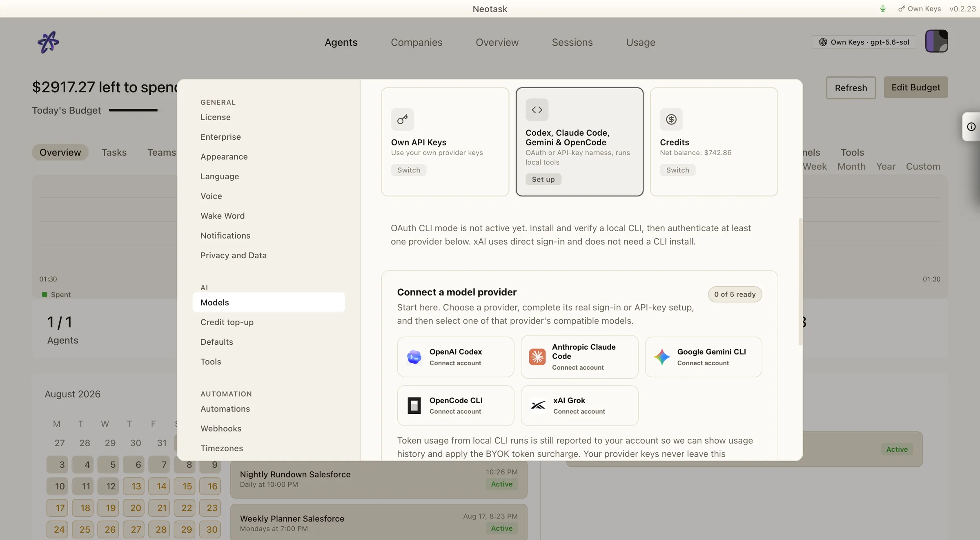Click the 0 of 5 ready badge

coord(735,295)
